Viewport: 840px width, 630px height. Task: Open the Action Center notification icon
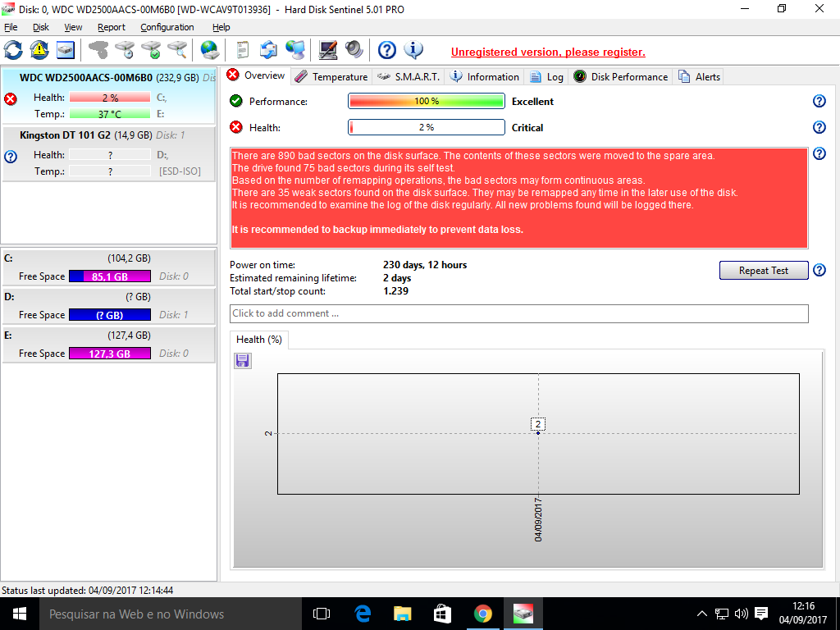coord(761,614)
